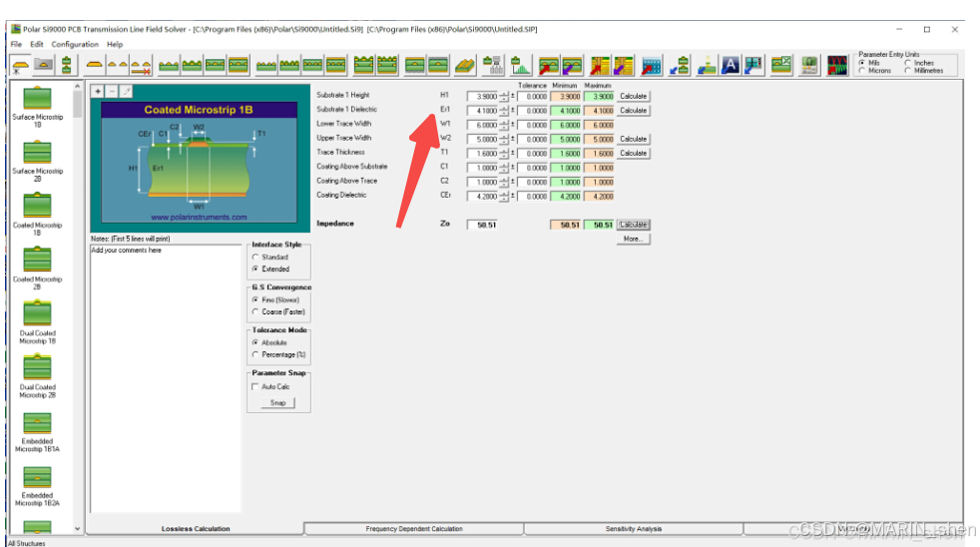
Task: Click the Coating Above Substrate C1 spinner
Action: [504, 168]
